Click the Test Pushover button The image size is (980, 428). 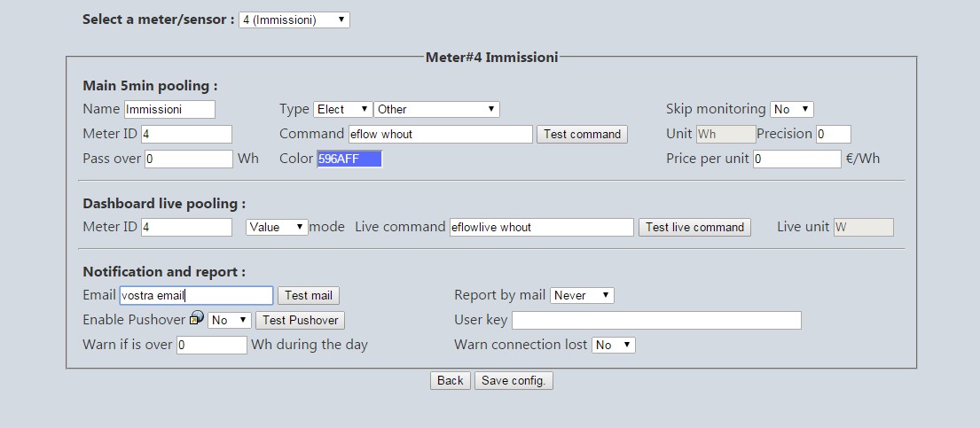(300, 321)
